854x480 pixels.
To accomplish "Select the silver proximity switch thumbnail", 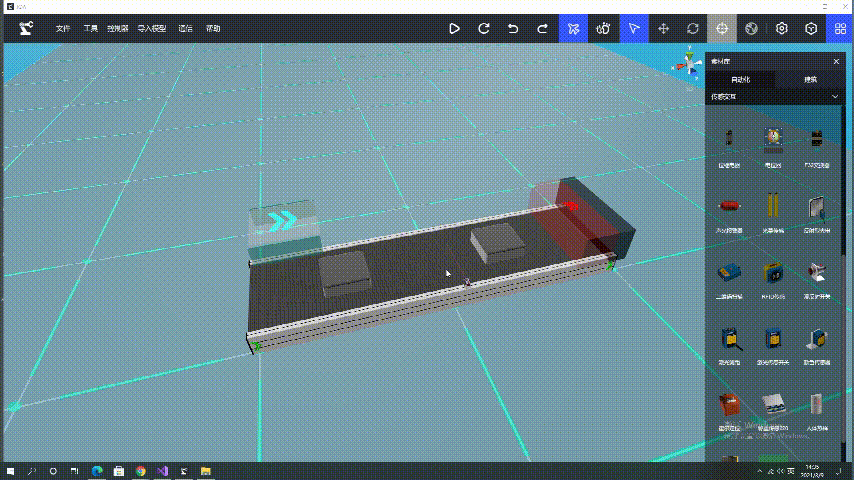I will pos(816,272).
